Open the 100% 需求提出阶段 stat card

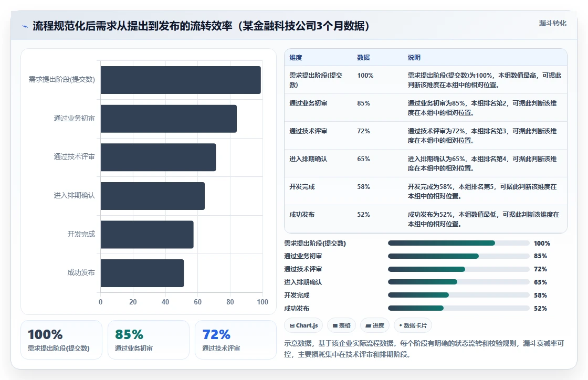[61, 340]
